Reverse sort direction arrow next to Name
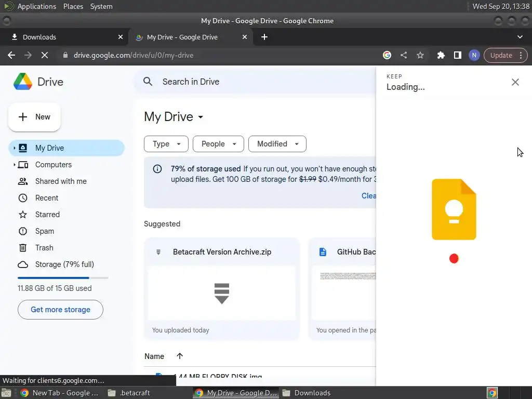This screenshot has width=532, height=399. (x=179, y=356)
